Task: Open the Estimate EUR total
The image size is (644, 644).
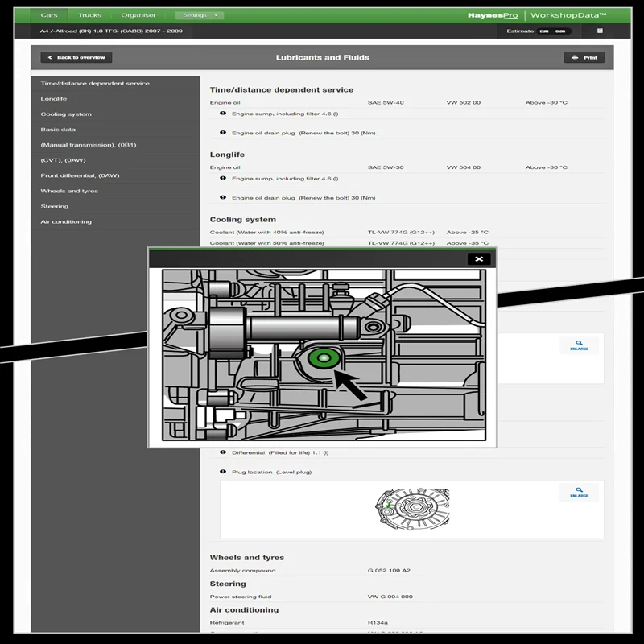Action: (x=553, y=31)
